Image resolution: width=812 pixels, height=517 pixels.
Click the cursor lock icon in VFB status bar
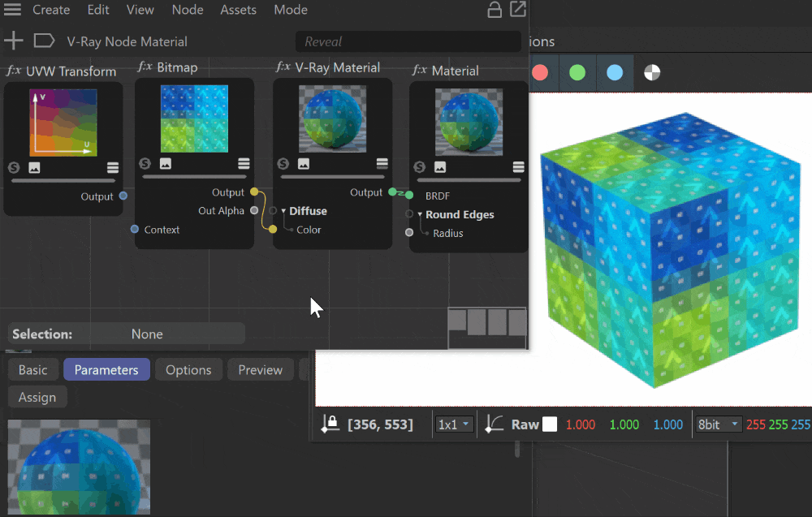330,424
